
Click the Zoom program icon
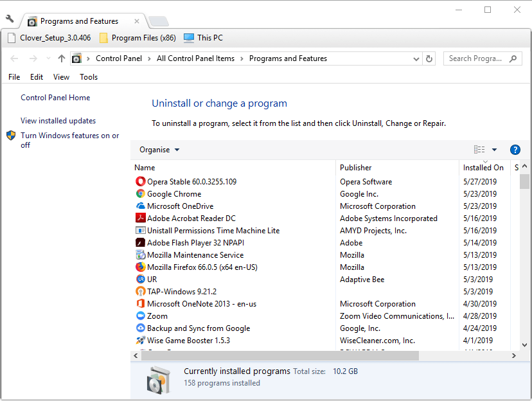(x=141, y=316)
